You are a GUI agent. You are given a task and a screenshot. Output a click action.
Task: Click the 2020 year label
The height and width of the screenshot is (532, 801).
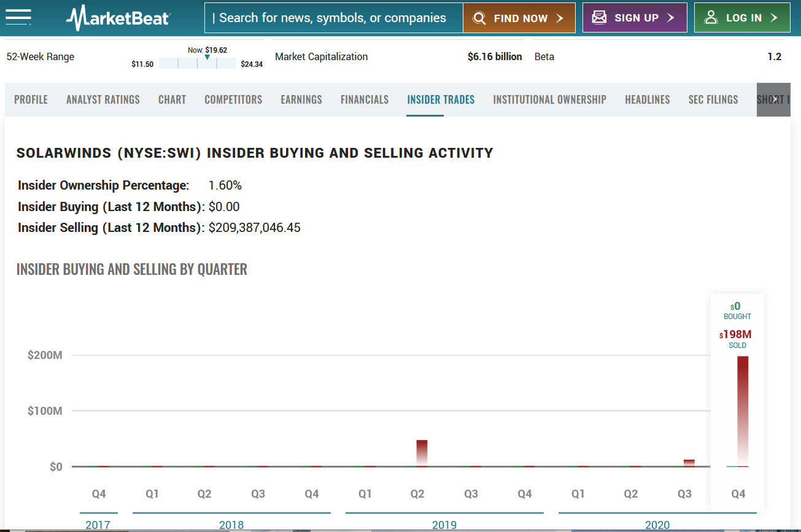pyautogui.click(x=657, y=525)
